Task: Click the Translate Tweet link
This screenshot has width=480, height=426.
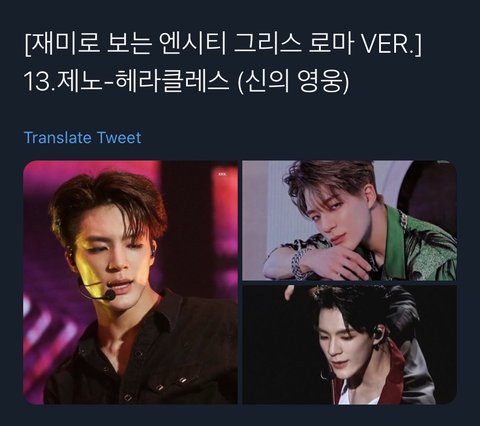Action: (83, 138)
